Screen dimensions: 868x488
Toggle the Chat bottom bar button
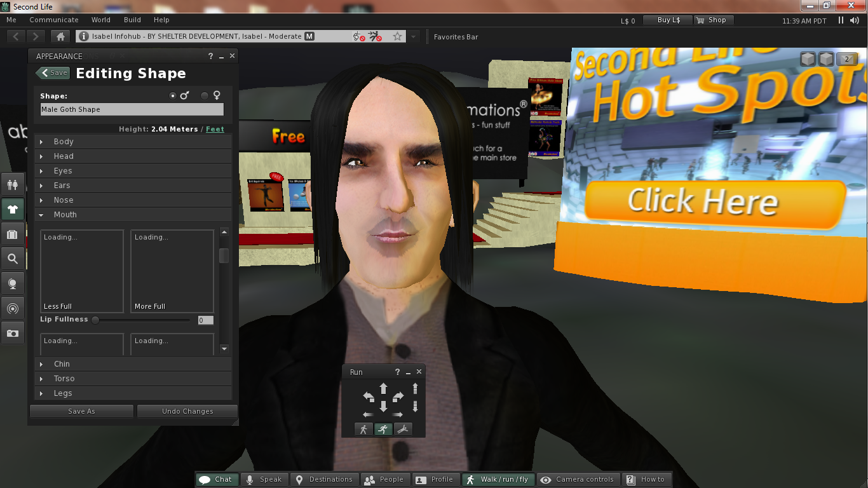[x=217, y=480]
